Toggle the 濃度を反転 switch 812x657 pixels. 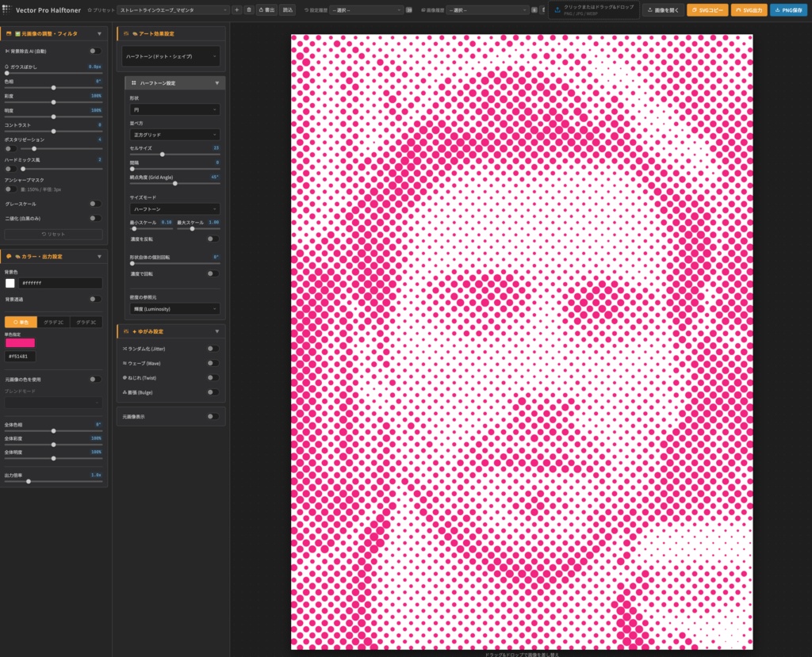213,239
